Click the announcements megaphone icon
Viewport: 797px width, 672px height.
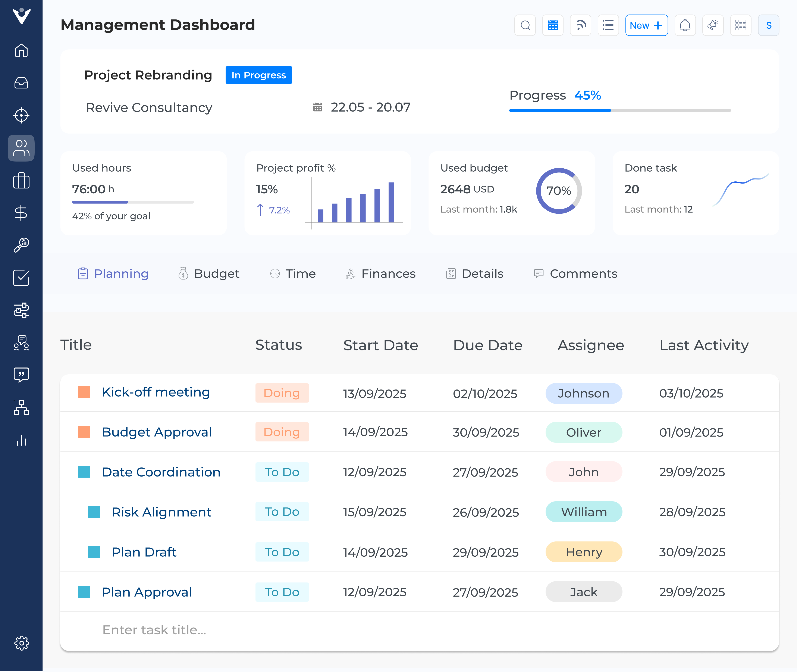713,25
